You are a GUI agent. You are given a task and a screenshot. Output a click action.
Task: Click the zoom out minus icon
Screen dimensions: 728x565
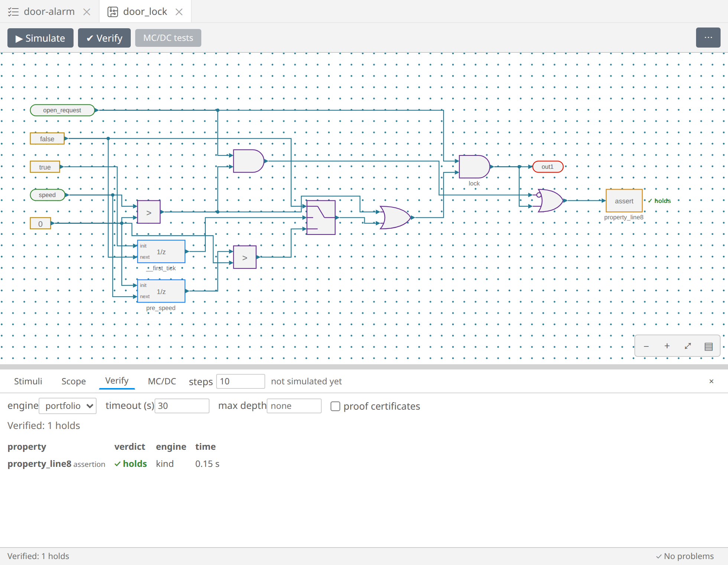pos(646,346)
